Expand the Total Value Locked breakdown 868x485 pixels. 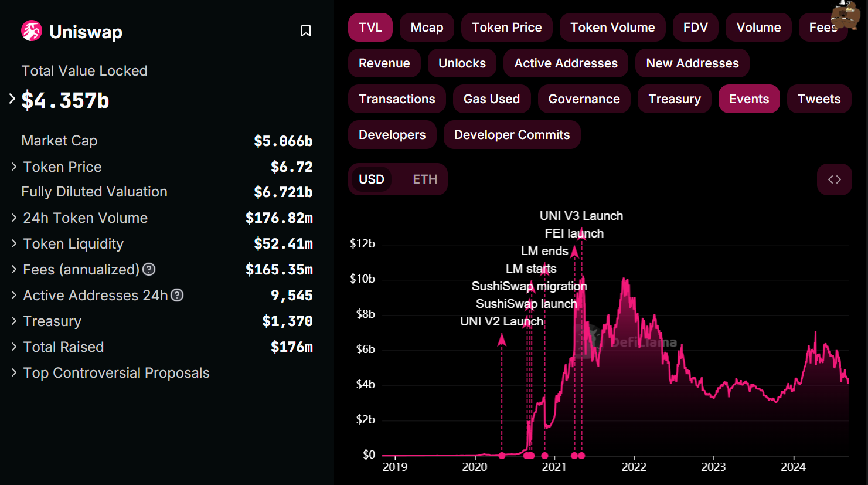(12, 99)
